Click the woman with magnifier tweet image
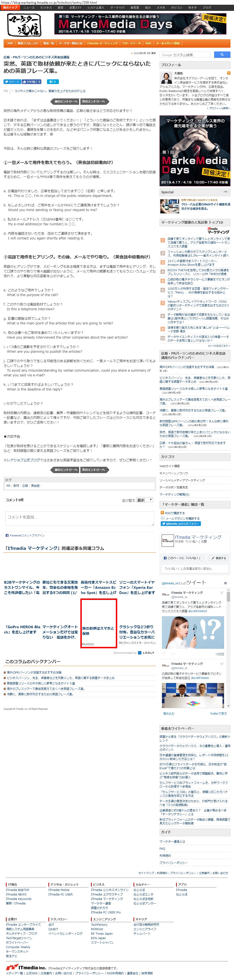Image resolution: width=234 pixels, height=980 pixels. click(x=193, y=632)
